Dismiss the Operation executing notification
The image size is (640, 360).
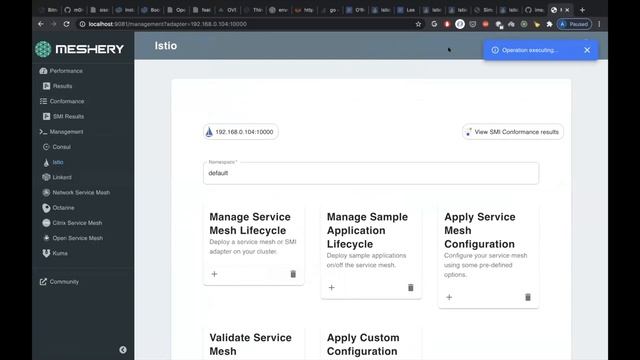click(x=587, y=50)
